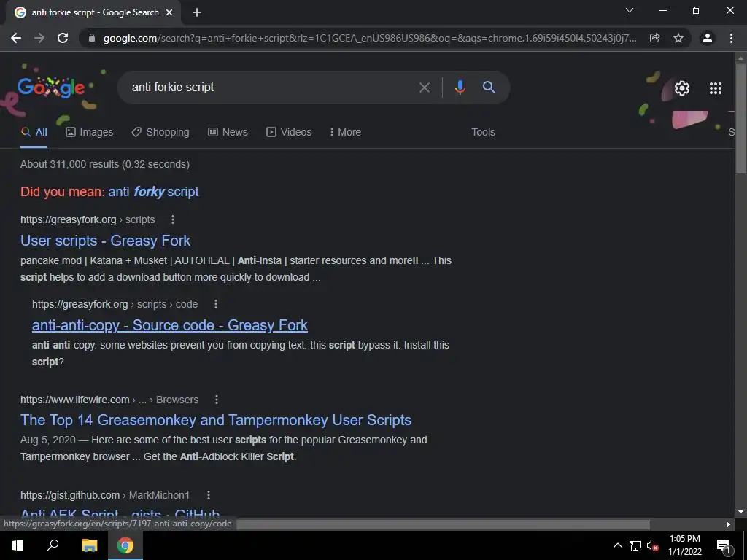Screen dimensions: 747x560
Task: Select the All results tab
Action: pos(34,133)
